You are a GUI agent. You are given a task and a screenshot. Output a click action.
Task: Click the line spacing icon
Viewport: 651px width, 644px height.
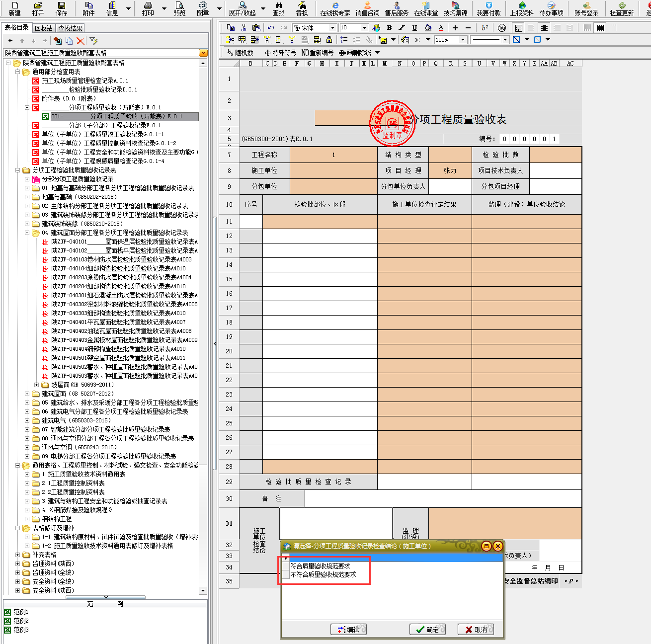click(x=344, y=40)
